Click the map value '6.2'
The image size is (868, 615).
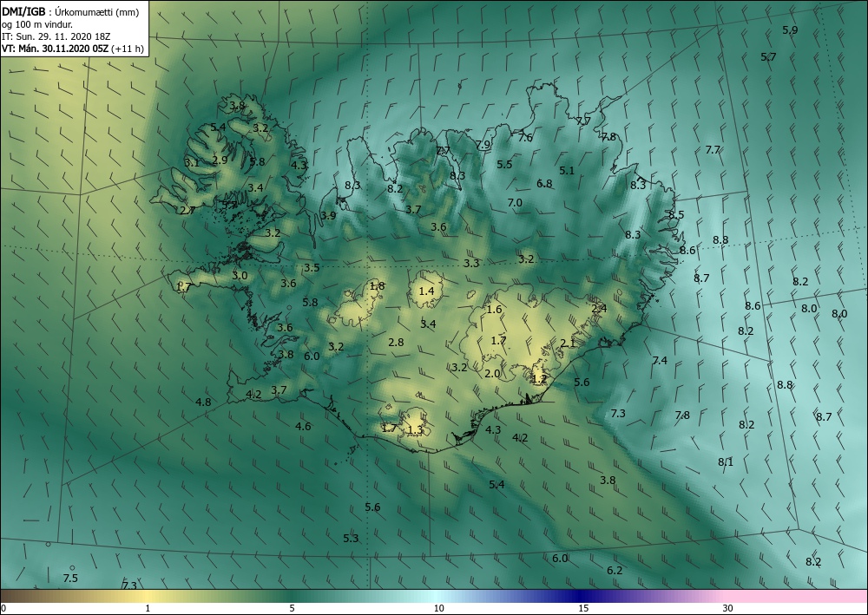615,571
